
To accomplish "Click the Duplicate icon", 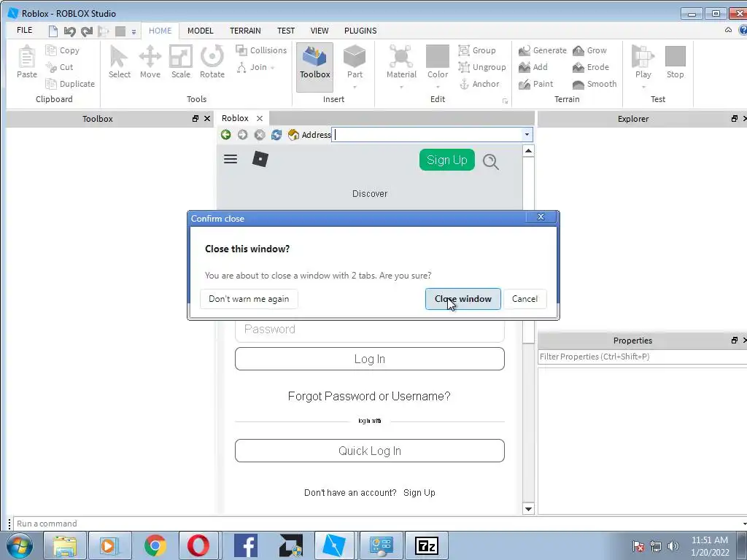I will [x=51, y=84].
